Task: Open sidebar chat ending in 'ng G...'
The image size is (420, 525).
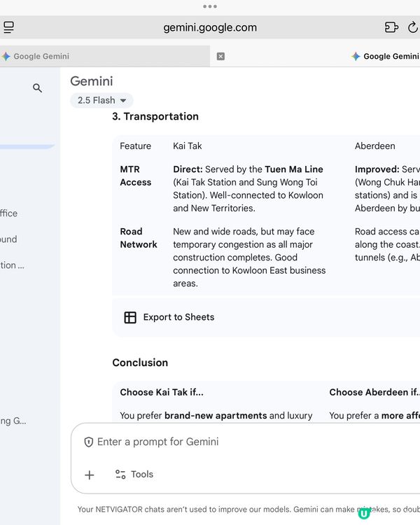Action: tap(13, 421)
